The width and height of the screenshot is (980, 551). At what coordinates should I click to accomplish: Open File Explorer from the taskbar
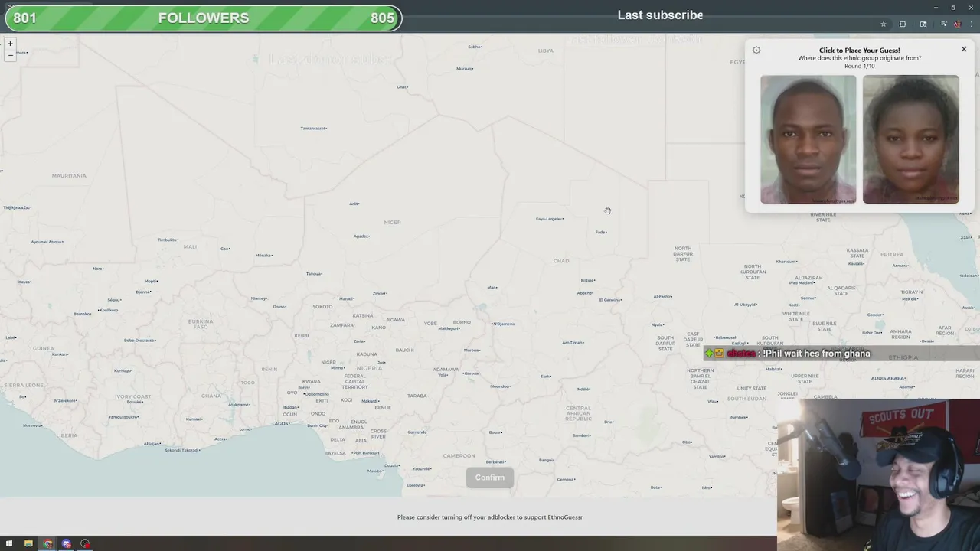[x=28, y=544]
